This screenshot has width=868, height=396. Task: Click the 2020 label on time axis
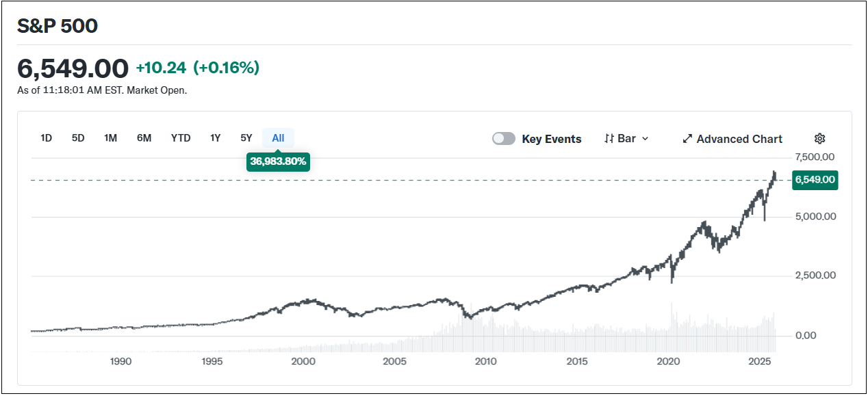667,361
